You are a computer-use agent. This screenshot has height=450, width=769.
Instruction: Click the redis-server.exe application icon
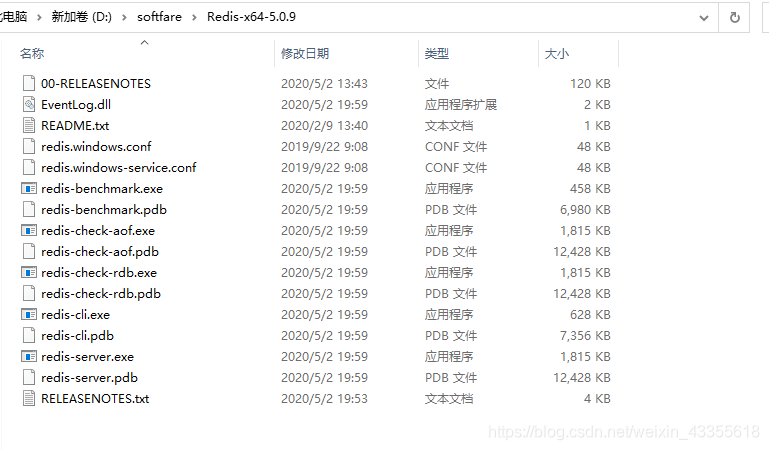tap(29, 357)
